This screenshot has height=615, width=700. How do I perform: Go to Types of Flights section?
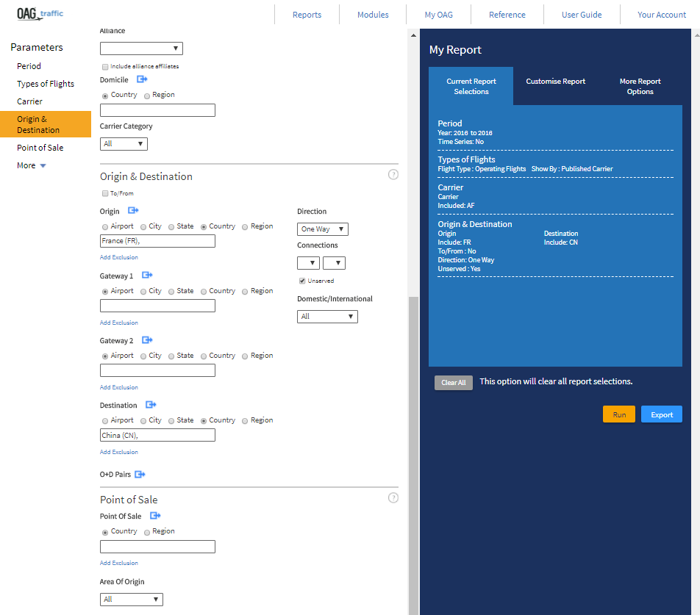[46, 84]
